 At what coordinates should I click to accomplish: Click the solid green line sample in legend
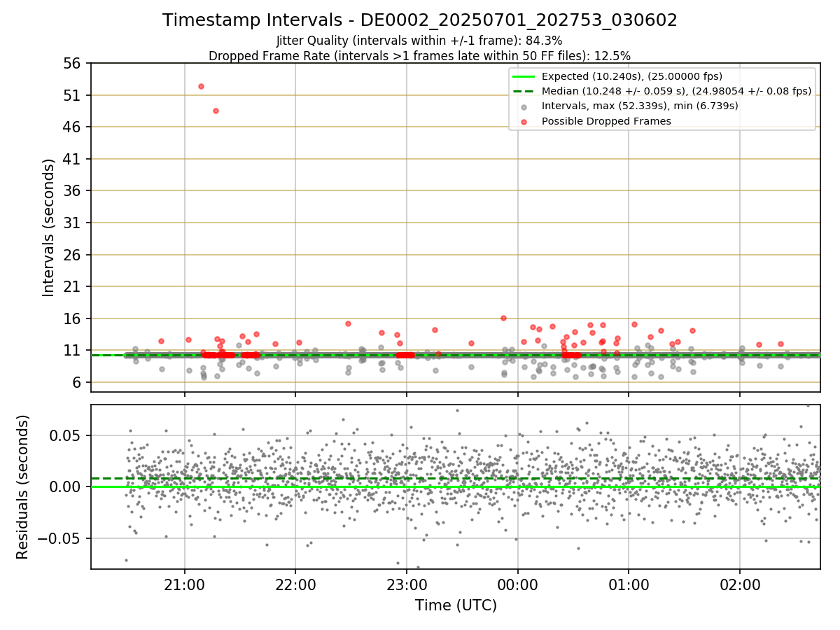[524, 76]
